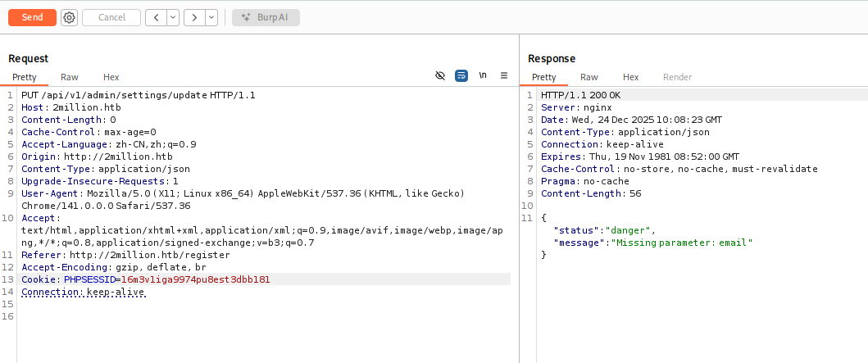Switch the Request view to Hex tab
Viewport: 868px width, 363px height.
pos(111,77)
